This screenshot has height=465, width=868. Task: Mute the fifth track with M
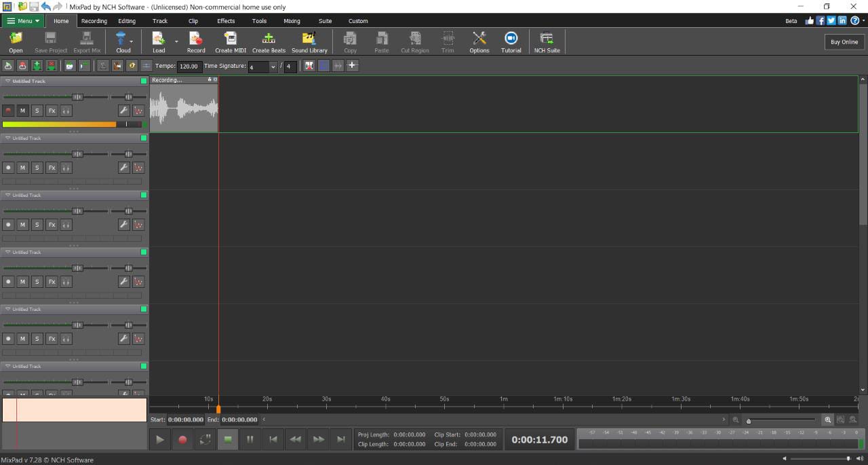[22, 339]
